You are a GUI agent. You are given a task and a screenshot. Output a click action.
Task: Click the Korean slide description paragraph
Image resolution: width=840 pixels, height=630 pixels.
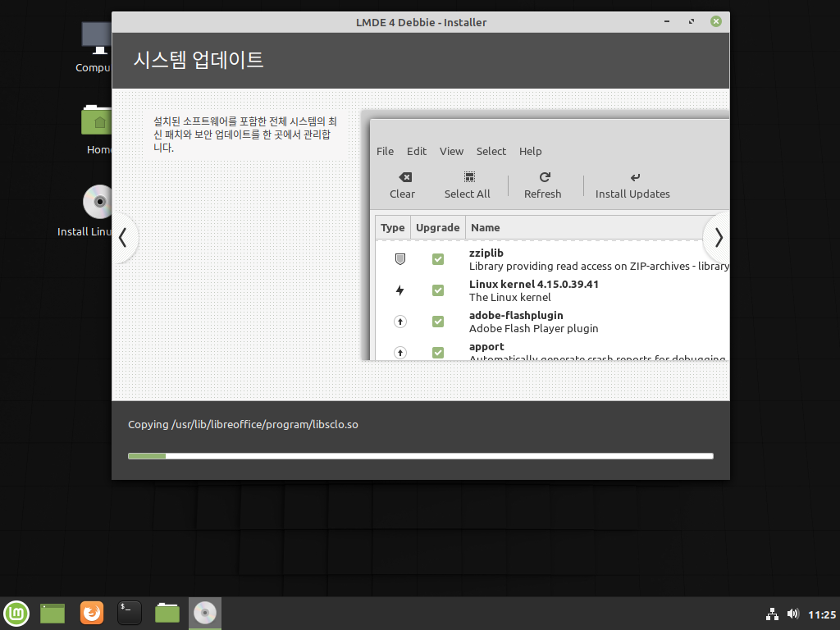(244, 135)
